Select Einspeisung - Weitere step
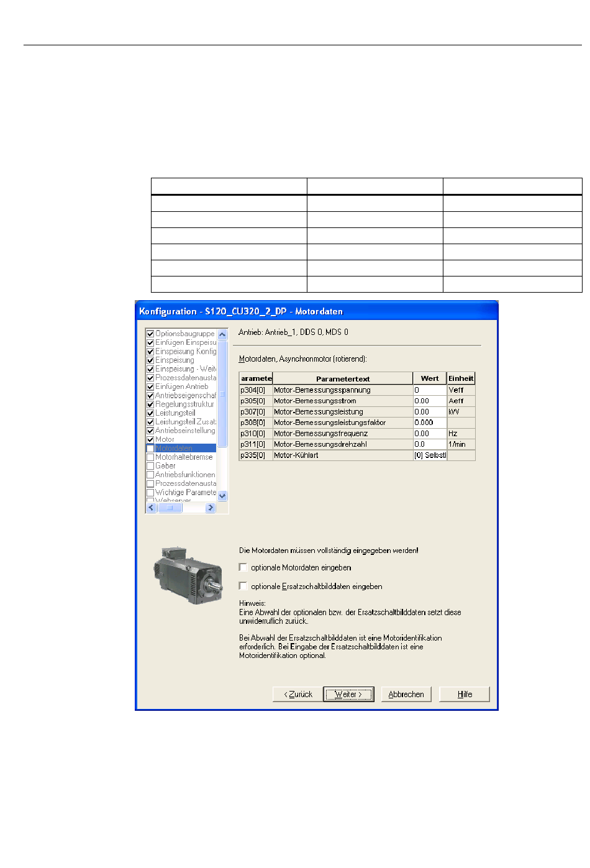590x868 pixels. (186, 369)
